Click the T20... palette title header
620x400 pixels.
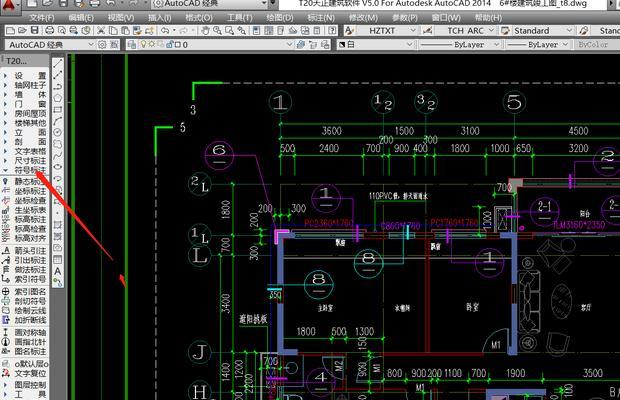[x=25, y=61]
